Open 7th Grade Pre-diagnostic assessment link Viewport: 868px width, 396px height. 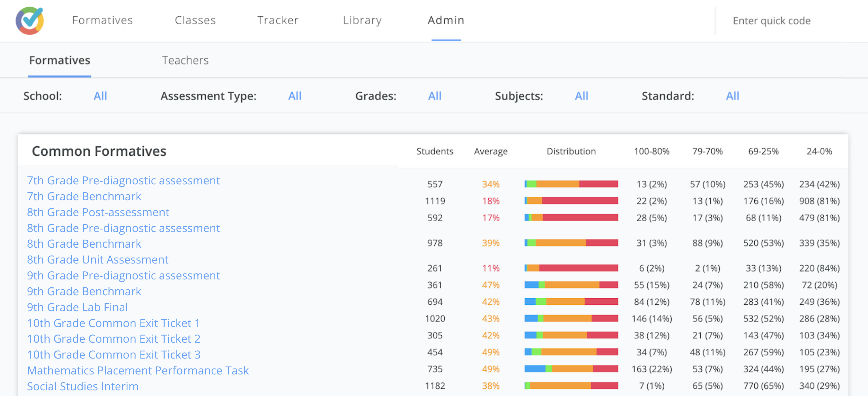click(123, 180)
